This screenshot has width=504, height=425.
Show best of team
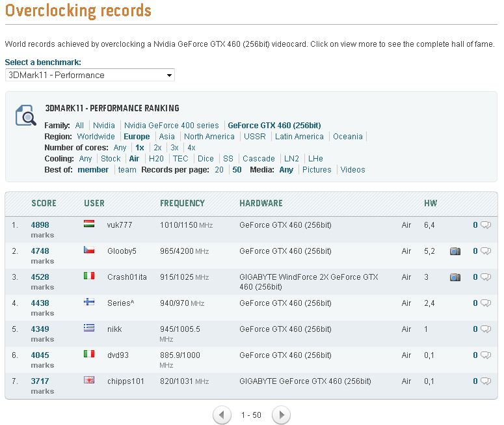coord(127,170)
